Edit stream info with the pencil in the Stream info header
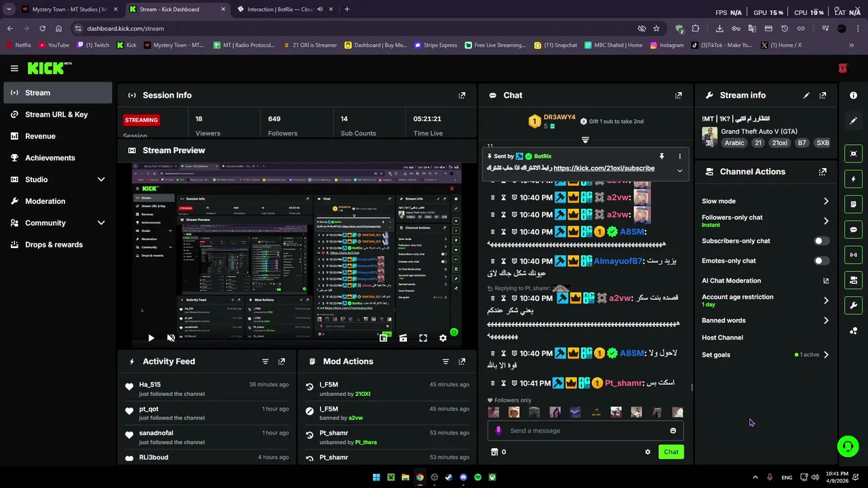This screenshot has width=868, height=488. 806,96
